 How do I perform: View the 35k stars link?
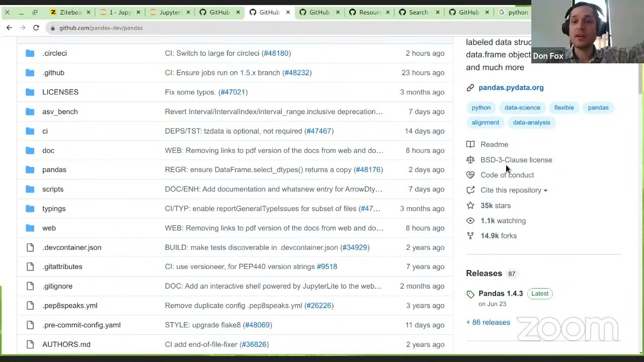(x=495, y=206)
